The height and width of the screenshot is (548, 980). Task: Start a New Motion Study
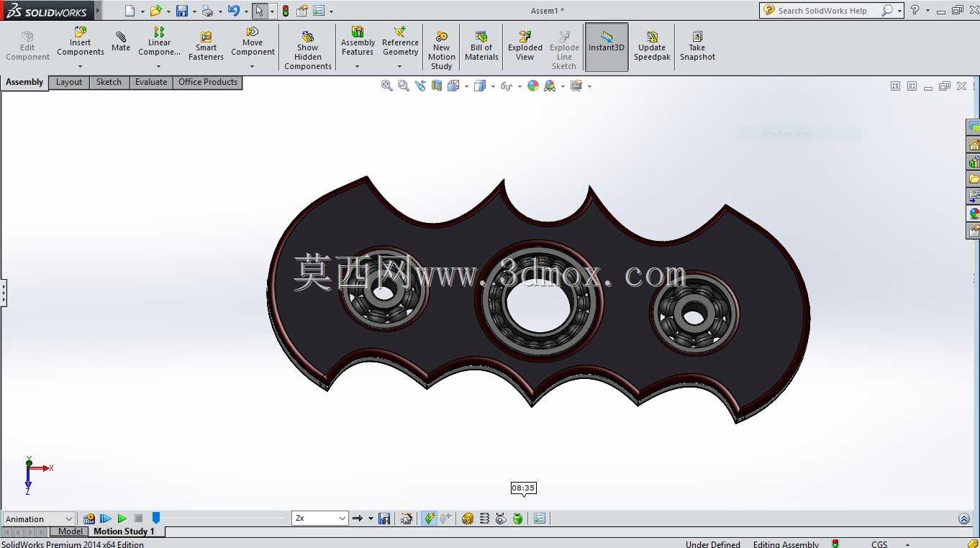442,50
